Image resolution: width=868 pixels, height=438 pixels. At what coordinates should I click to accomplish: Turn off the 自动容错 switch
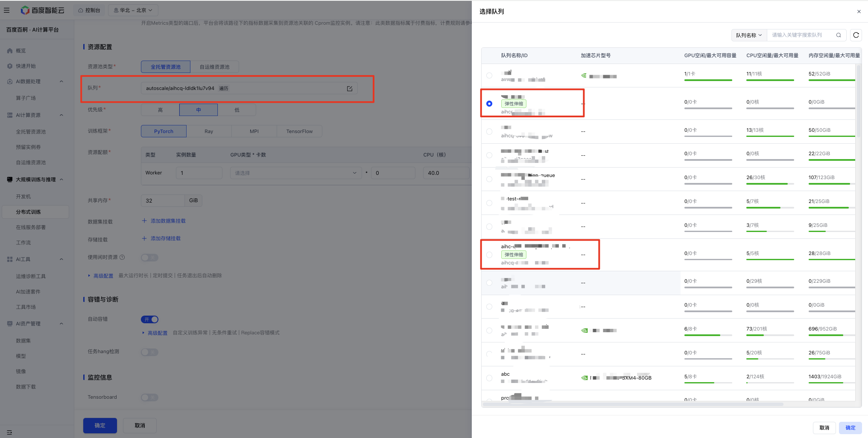(x=150, y=319)
